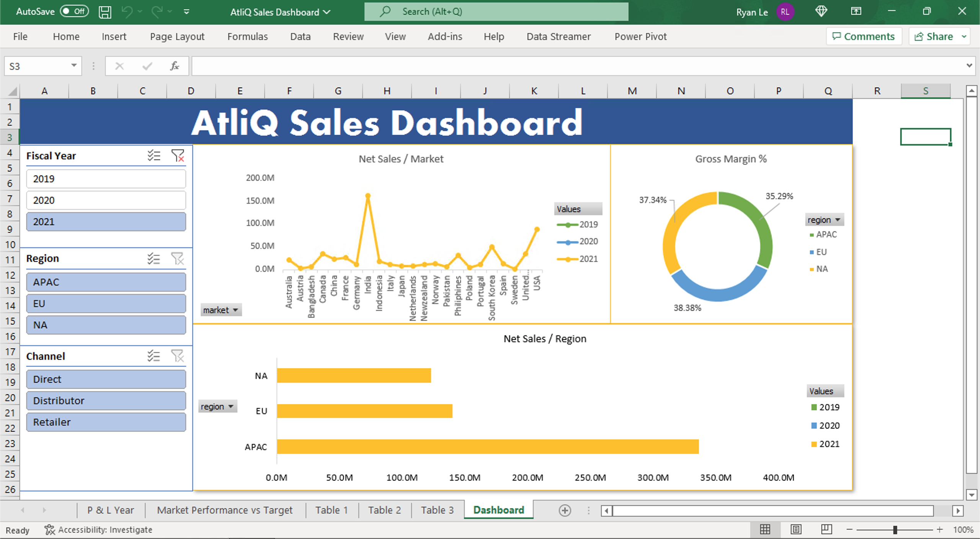The width and height of the screenshot is (980, 539).
Task: Switch to Page Layout view icon
Action: pyautogui.click(x=796, y=529)
